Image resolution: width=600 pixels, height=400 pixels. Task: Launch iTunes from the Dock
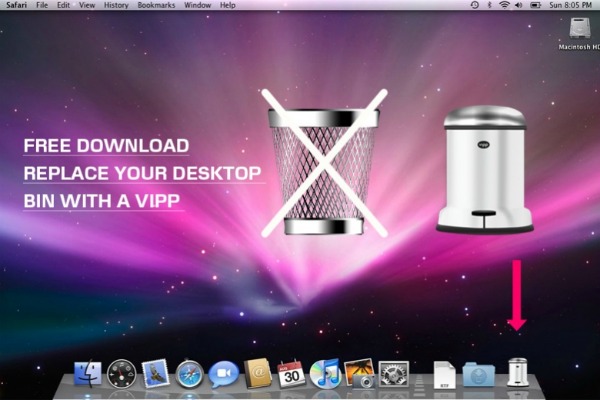click(x=325, y=373)
